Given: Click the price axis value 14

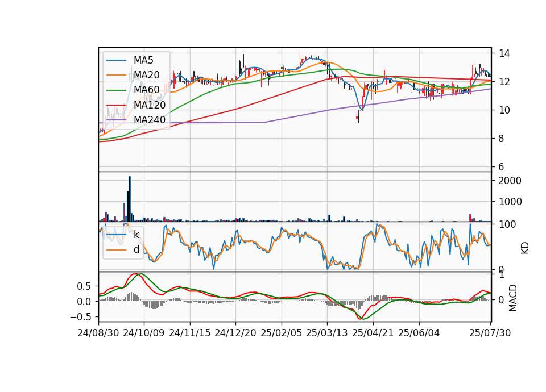Looking at the screenshot, I should 504,53.
